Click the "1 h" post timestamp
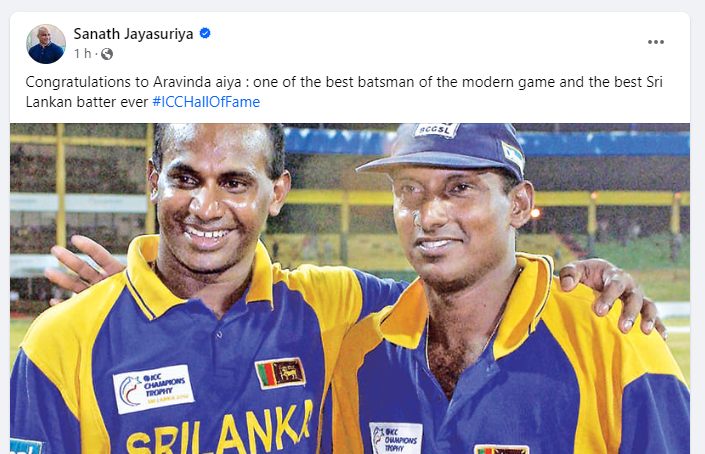 pyautogui.click(x=82, y=54)
